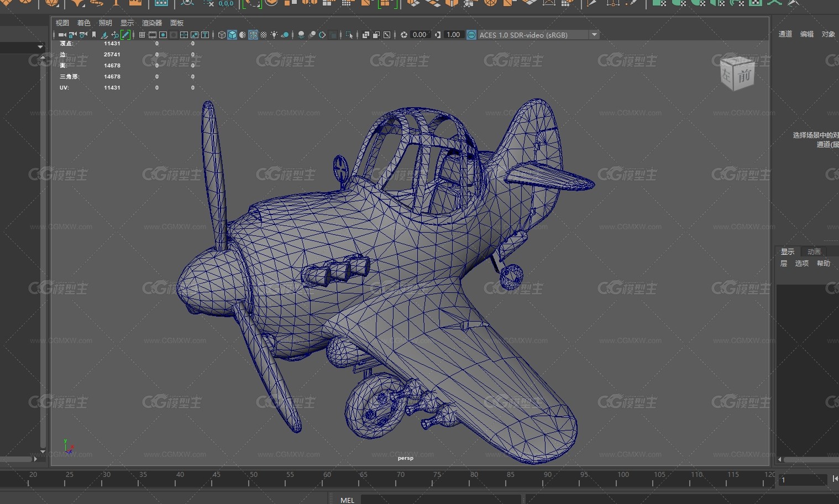Open the 显示 viewport menu
Viewport: 839px width, 504px height.
(127, 23)
